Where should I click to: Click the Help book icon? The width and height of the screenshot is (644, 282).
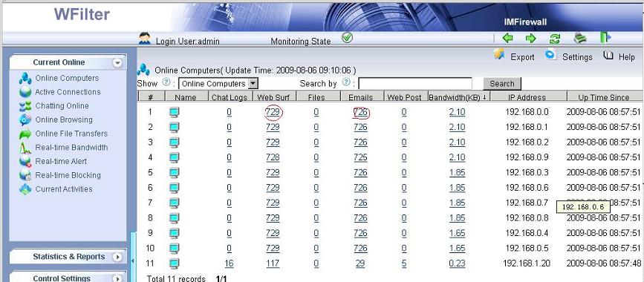coord(608,56)
